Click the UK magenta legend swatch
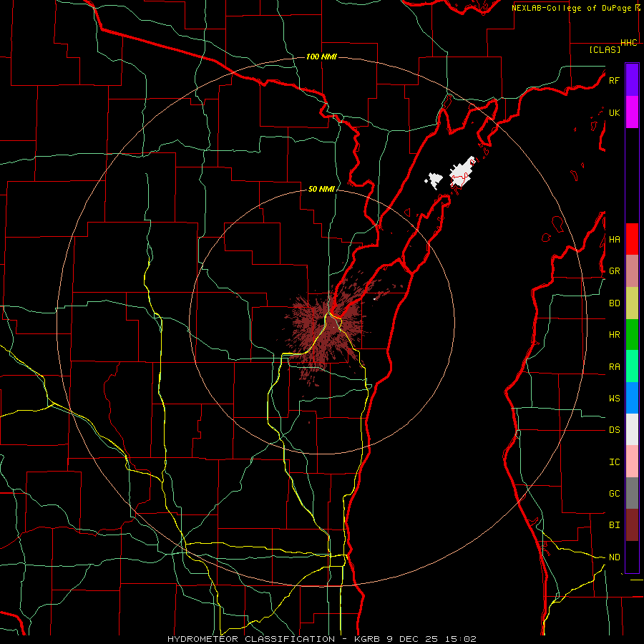Screen dimensions: 644x644 tap(632, 112)
